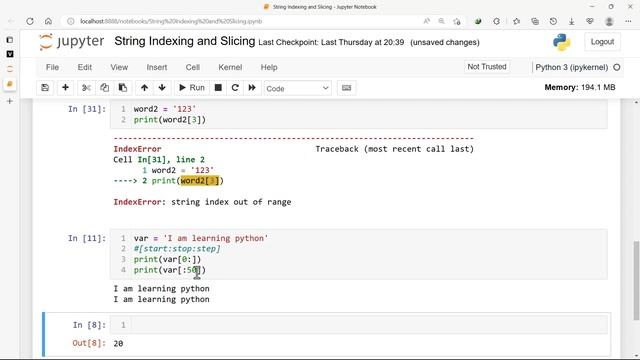
Task: Open cell type dropdown showing Code
Action: click(298, 88)
